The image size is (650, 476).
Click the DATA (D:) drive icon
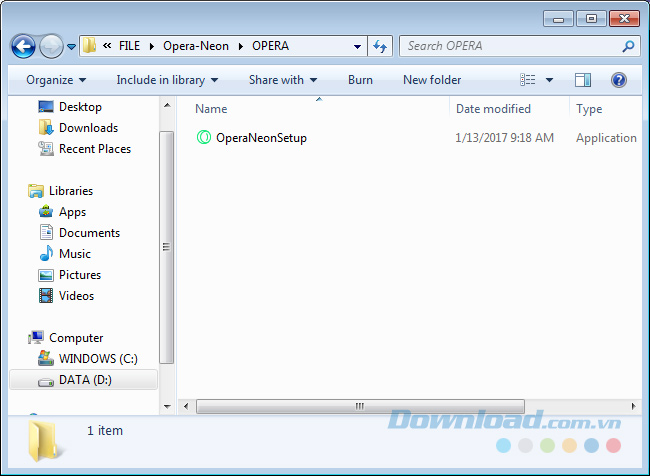click(46, 381)
